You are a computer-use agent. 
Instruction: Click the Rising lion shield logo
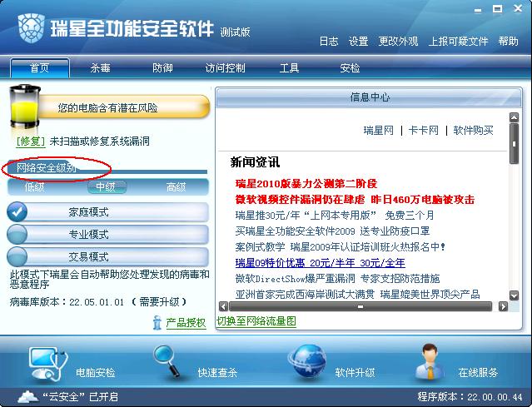31,27
